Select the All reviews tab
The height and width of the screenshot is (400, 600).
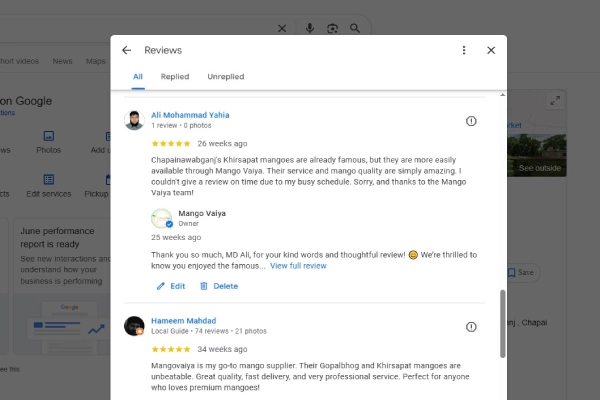pos(138,77)
